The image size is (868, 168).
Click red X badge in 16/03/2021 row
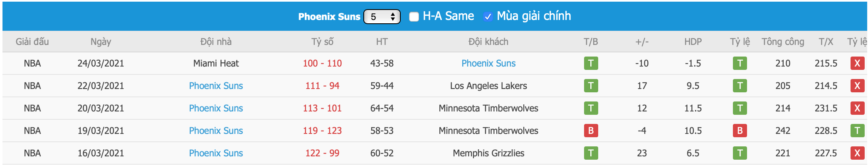[857, 153]
